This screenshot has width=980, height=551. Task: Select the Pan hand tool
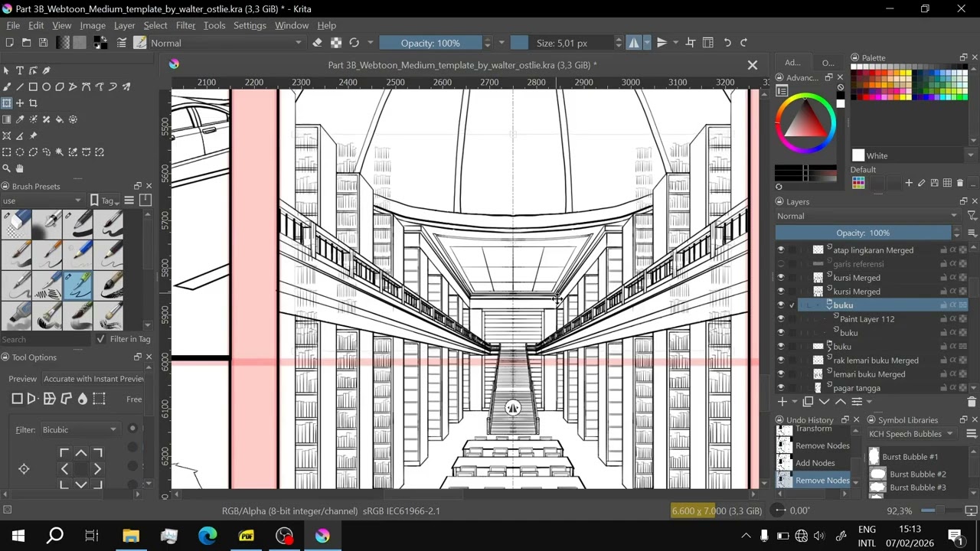pos(20,168)
